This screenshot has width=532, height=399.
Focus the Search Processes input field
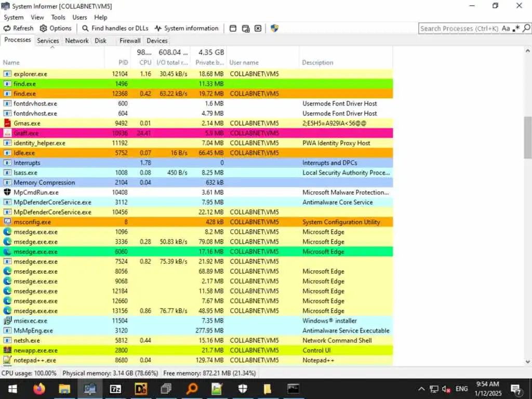(x=459, y=29)
